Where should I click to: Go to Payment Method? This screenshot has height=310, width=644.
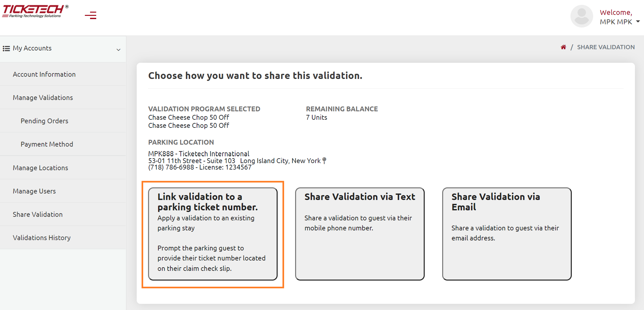click(63, 144)
